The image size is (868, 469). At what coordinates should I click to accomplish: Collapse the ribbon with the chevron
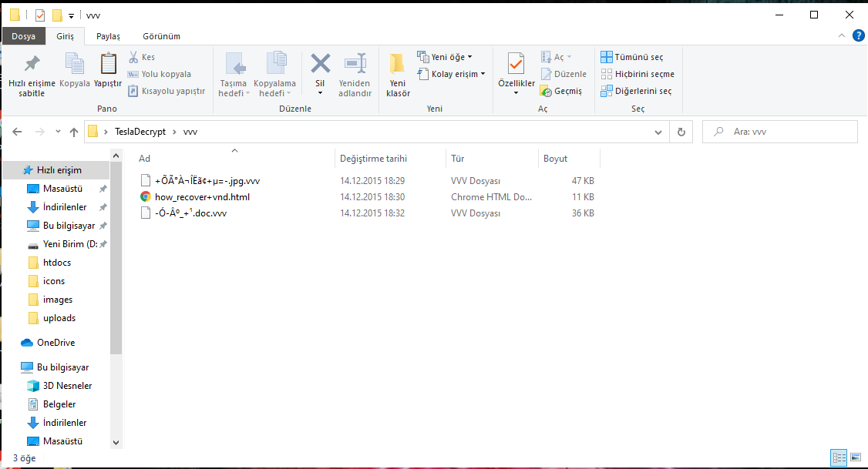tap(842, 36)
